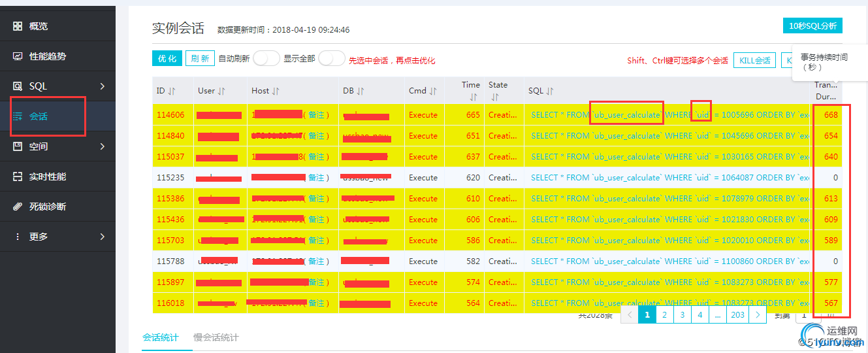Sort by SQL column sort arrows

(x=550, y=91)
